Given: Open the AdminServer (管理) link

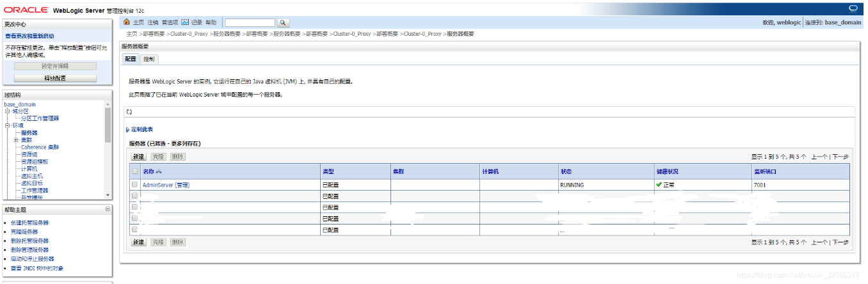Looking at the screenshot, I should 166,185.
